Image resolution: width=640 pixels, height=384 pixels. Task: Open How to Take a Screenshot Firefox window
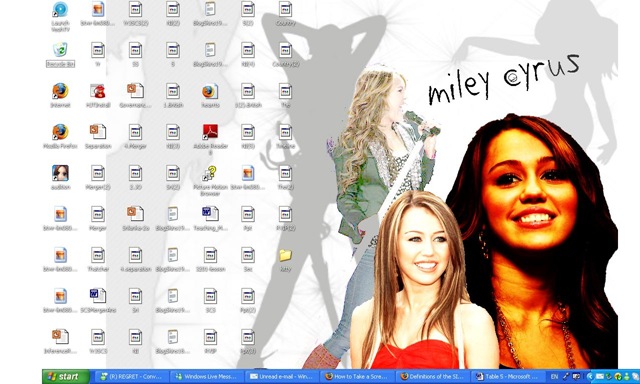(x=358, y=377)
